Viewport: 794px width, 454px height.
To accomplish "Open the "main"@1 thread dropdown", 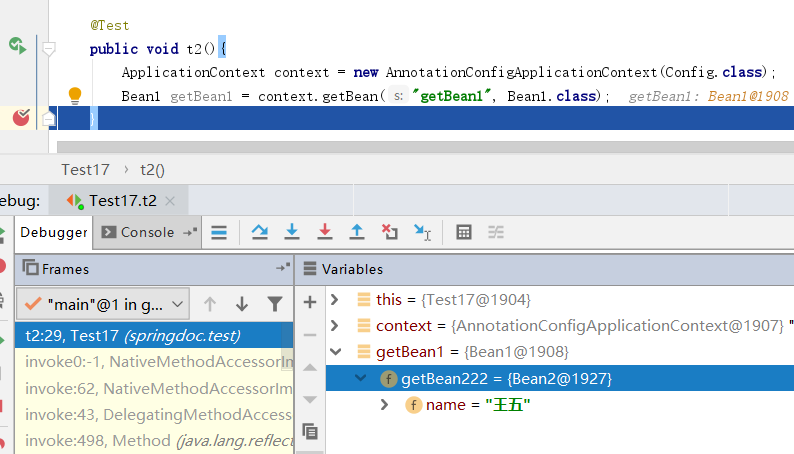I will (103, 304).
